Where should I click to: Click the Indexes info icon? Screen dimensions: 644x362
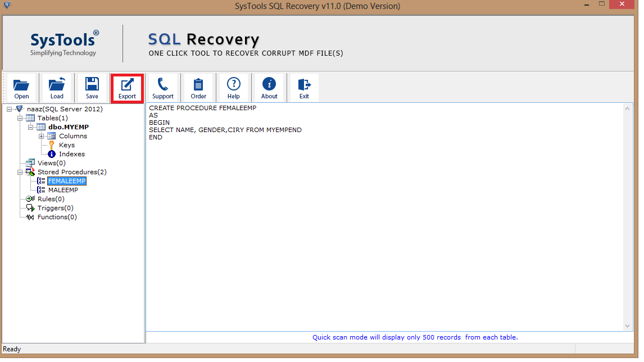(51, 154)
